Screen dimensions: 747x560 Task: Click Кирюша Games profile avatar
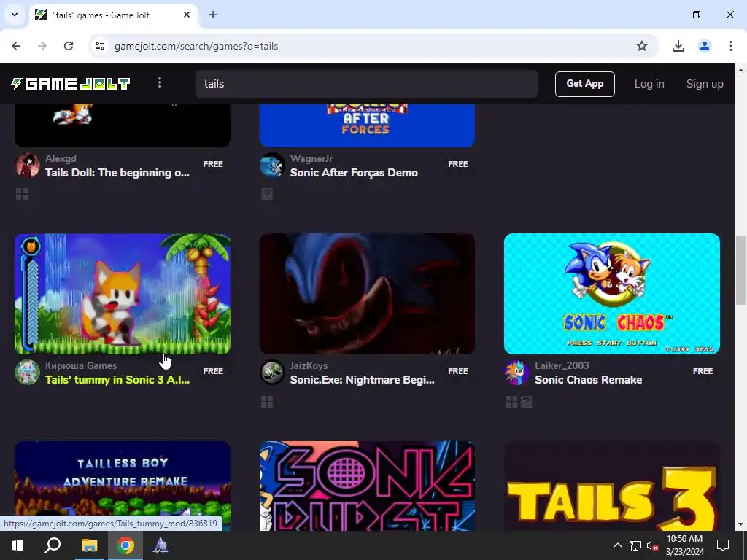[x=27, y=373]
